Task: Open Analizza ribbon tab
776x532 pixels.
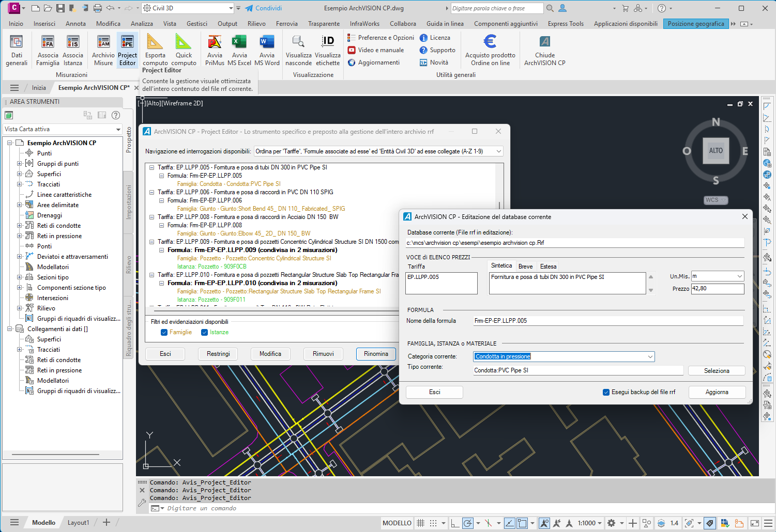Action: click(142, 24)
